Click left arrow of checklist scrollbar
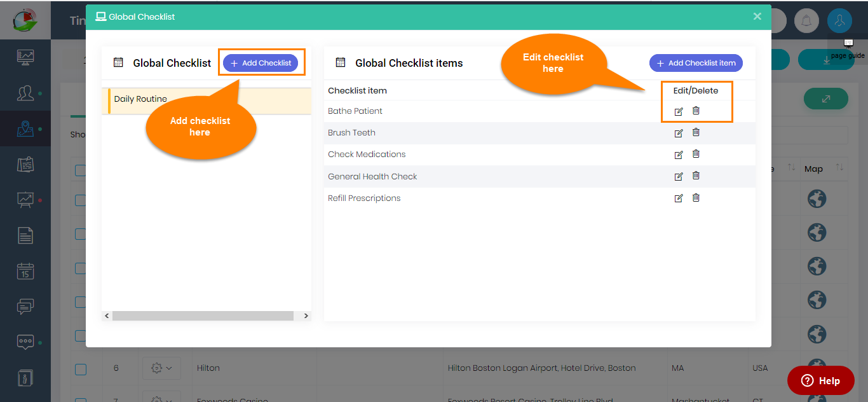868x402 pixels. tap(107, 315)
